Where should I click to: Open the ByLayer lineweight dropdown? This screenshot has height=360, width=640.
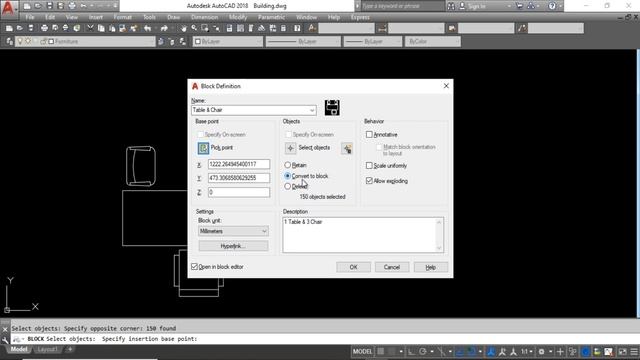(373, 41)
